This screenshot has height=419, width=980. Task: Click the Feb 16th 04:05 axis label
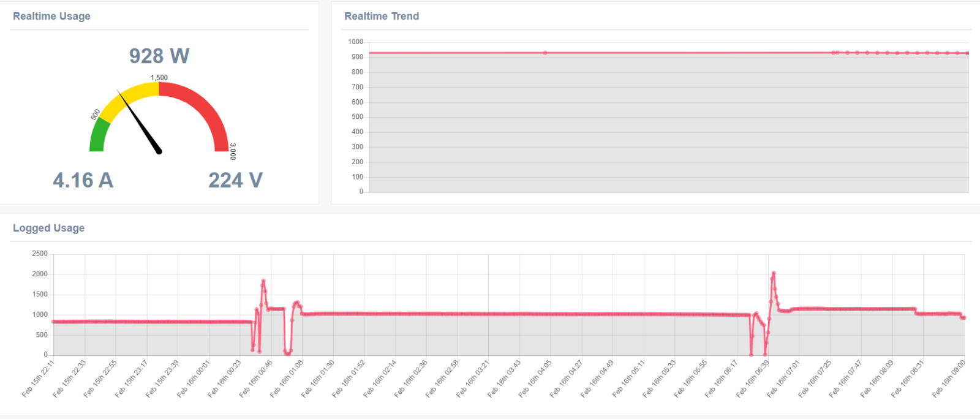(x=537, y=378)
